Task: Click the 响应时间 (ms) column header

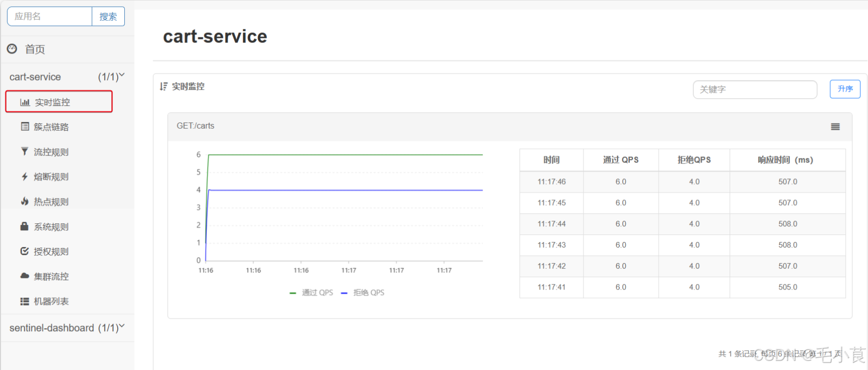Action: [x=787, y=160]
